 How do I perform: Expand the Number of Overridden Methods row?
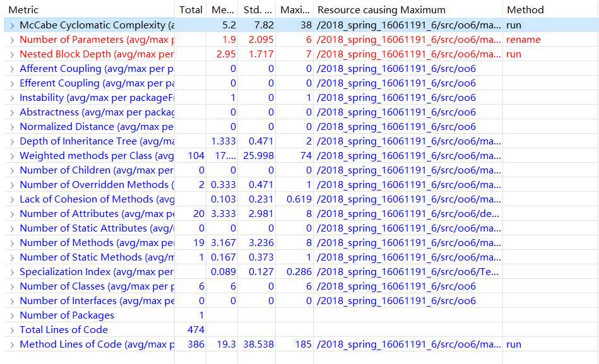pyautogui.click(x=12, y=185)
